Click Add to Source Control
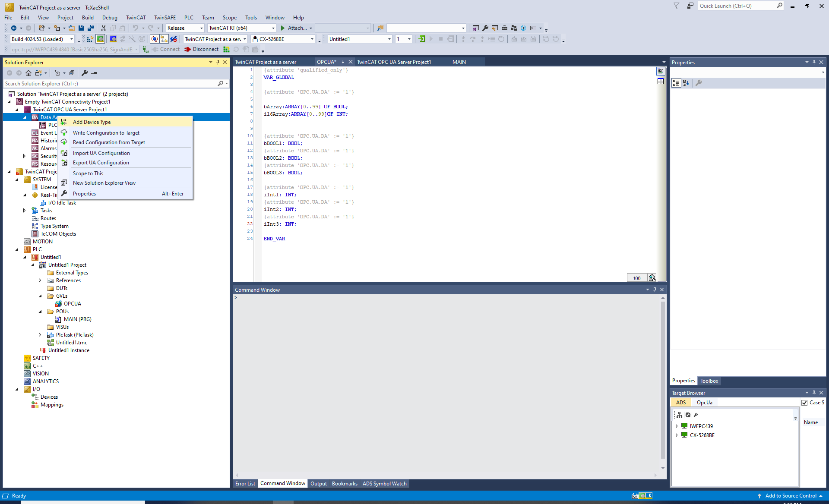Image resolution: width=829 pixels, height=504 pixels. (790, 496)
